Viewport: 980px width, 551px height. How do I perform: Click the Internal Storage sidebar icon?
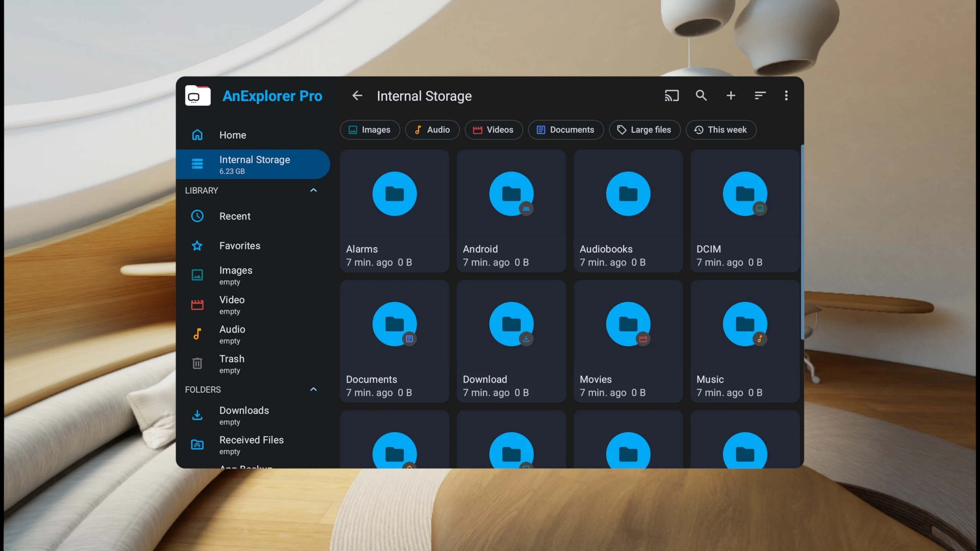[x=197, y=164]
